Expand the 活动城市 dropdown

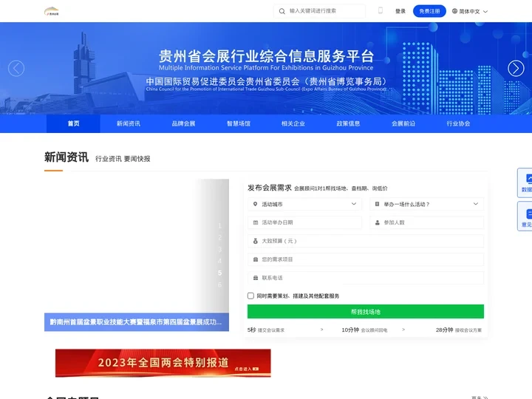pyautogui.click(x=304, y=204)
